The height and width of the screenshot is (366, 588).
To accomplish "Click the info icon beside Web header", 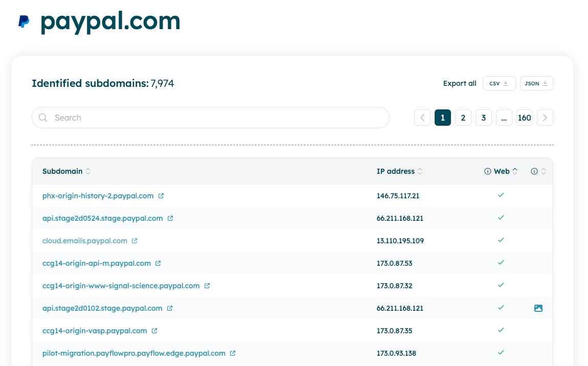I will [x=487, y=171].
